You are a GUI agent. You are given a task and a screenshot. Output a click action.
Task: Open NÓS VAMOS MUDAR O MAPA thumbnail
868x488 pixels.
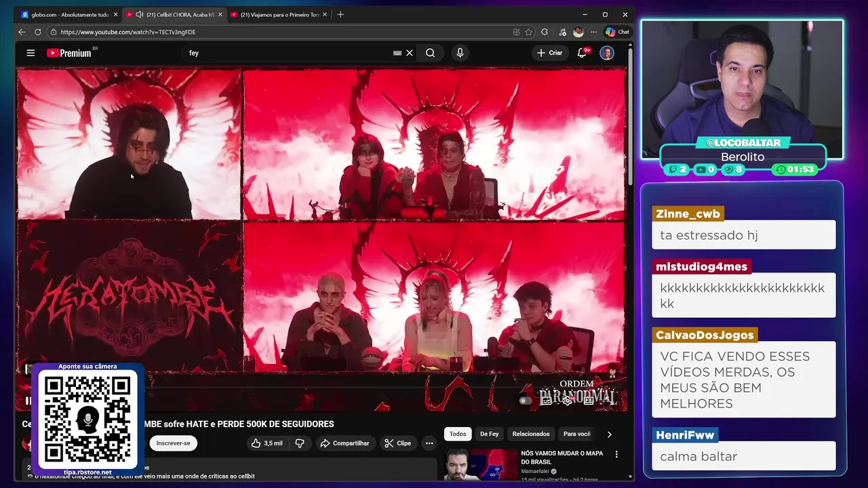[x=481, y=465]
